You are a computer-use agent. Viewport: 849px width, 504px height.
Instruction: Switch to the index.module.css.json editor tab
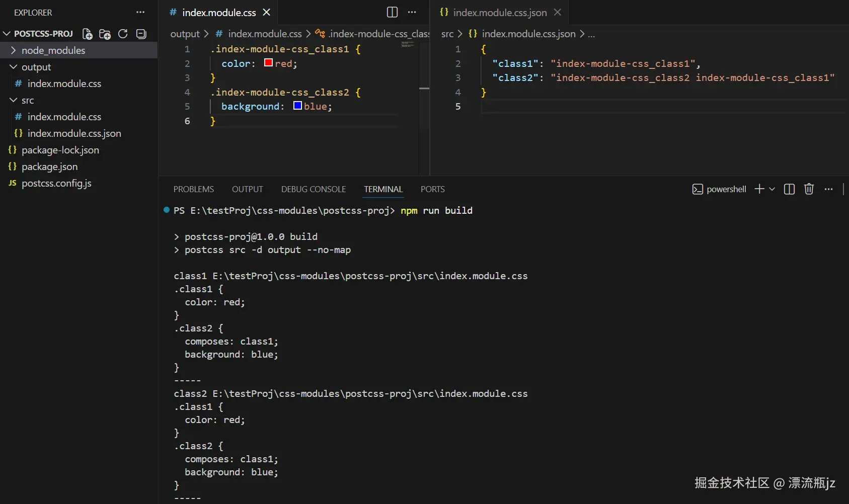point(499,12)
